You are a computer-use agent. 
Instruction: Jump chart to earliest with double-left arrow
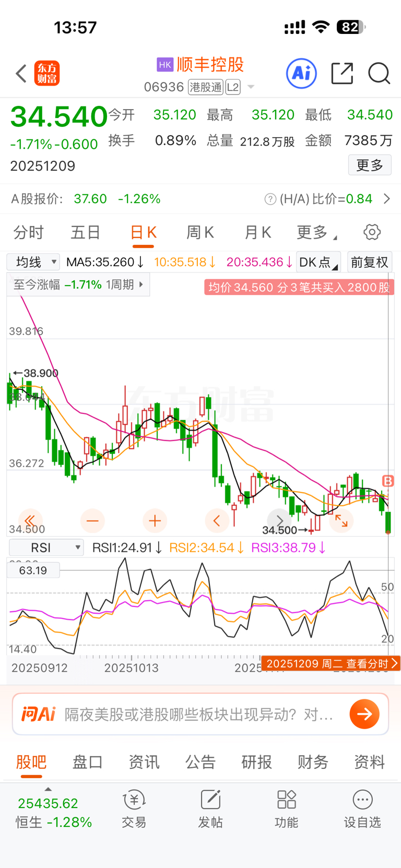coord(30,520)
